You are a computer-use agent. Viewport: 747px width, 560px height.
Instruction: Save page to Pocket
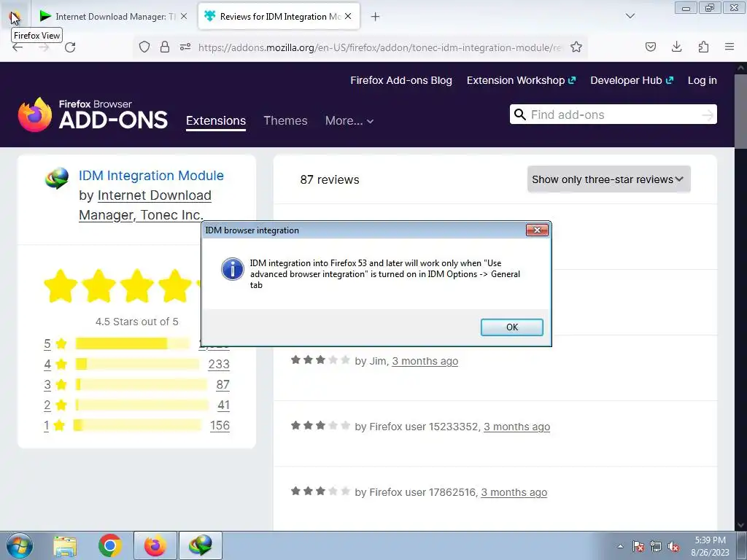(651, 47)
